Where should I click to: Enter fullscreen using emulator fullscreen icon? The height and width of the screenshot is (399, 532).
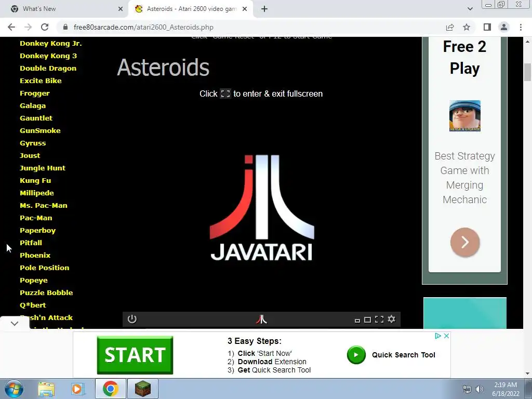(379, 320)
